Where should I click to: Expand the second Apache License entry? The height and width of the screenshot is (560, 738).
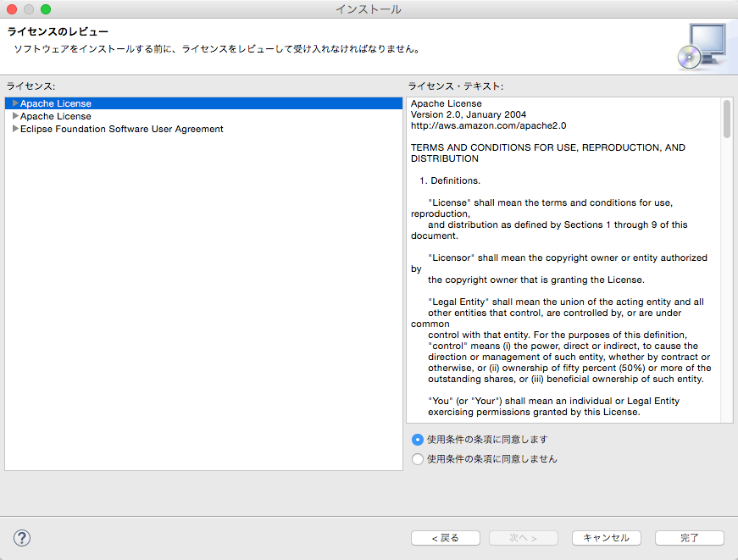[15, 116]
